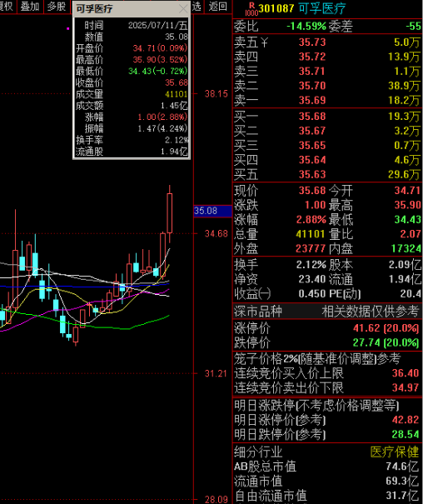Viewport: 423px width, 504px height.
Task: Open the 医疗保健 industry link
Action: tap(395, 452)
